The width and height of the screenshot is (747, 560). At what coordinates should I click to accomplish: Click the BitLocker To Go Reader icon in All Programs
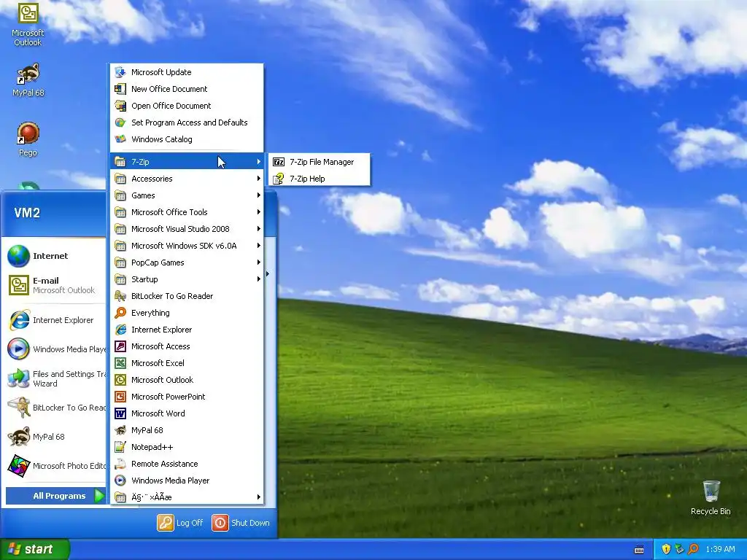click(x=120, y=296)
